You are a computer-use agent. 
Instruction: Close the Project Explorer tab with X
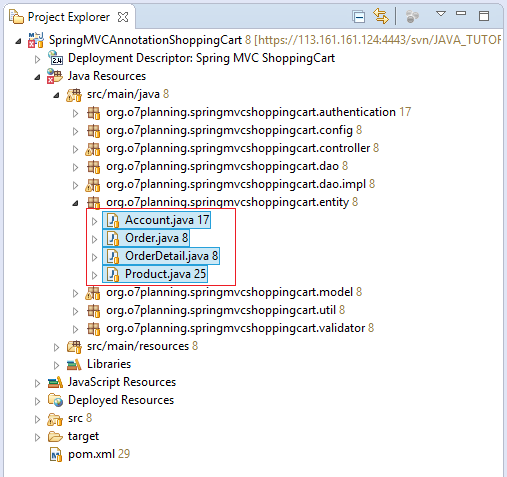(123, 17)
